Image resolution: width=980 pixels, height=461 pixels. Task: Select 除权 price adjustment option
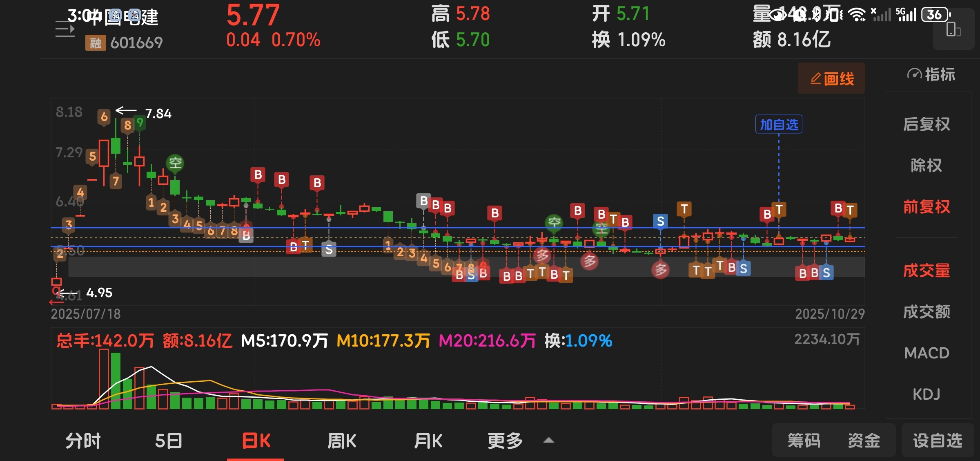(x=926, y=166)
